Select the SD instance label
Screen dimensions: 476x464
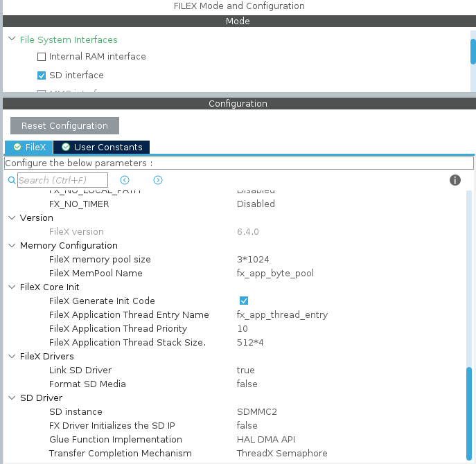click(x=76, y=412)
